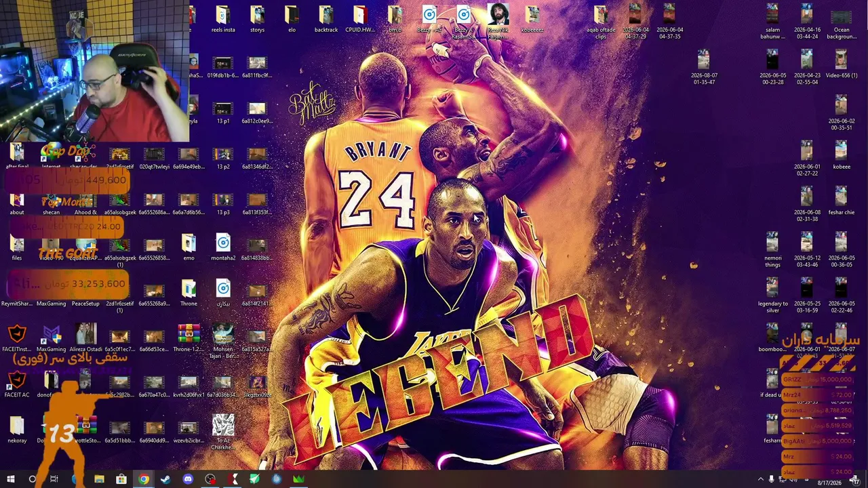Open the taskbar clock showing 8/17/2026
Screen dimensions: 868x488
point(829,483)
